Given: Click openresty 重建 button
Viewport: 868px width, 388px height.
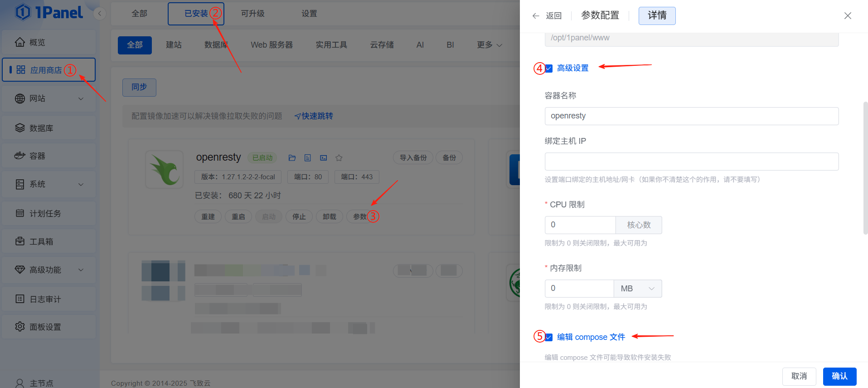Looking at the screenshot, I should point(208,216).
